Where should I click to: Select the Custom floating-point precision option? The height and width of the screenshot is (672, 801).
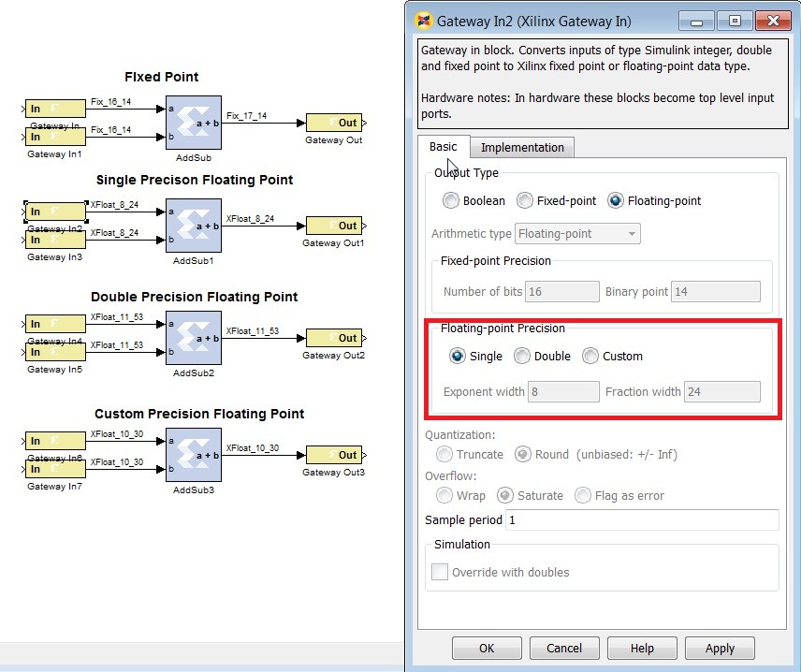click(590, 356)
